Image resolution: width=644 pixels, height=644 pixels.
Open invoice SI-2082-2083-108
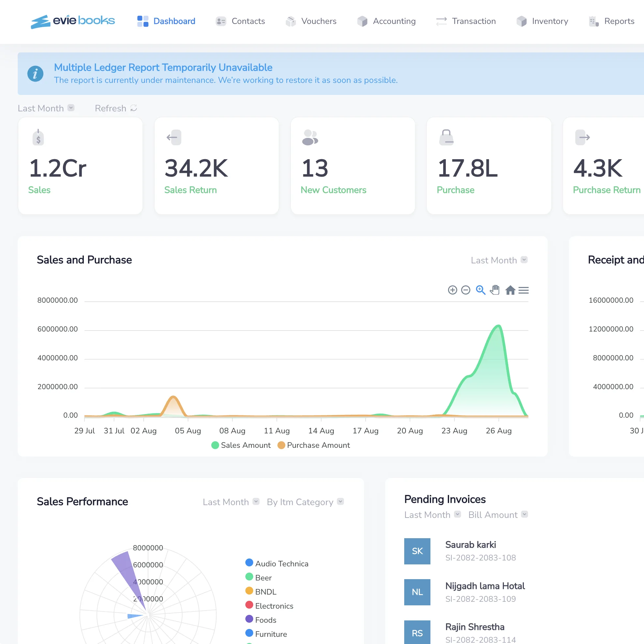coord(480,558)
